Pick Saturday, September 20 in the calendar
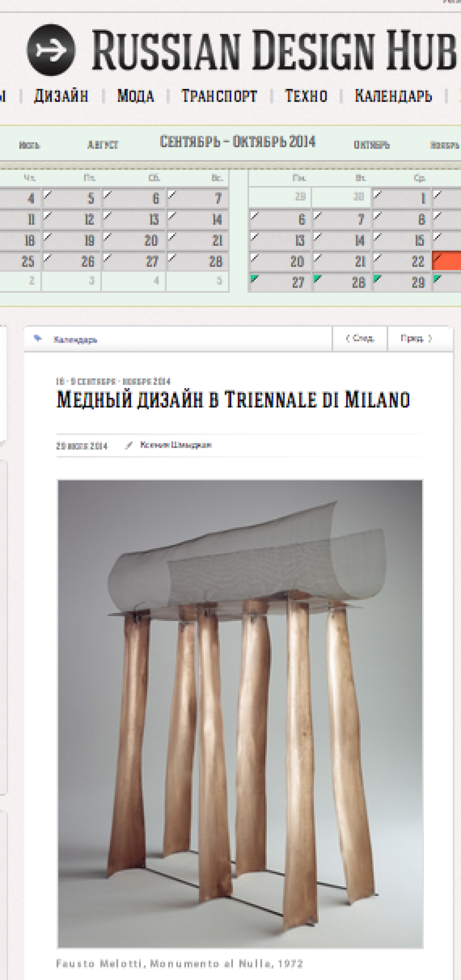 pyautogui.click(x=134, y=240)
